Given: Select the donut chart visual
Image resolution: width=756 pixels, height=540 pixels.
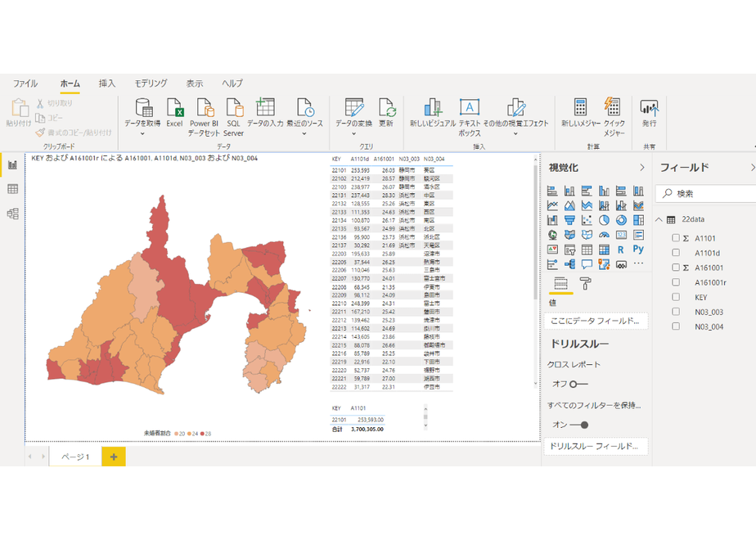Looking at the screenshot, I should point(621,220).
